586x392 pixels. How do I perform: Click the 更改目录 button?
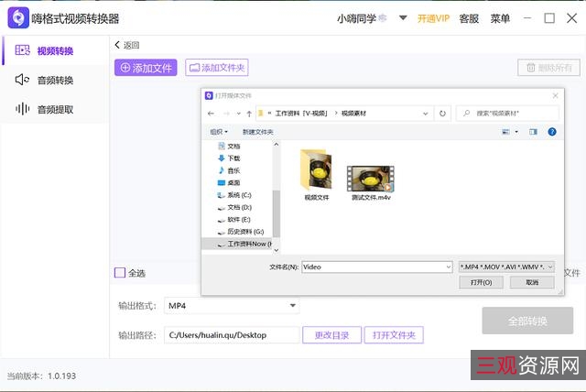[x=331, y=335]
